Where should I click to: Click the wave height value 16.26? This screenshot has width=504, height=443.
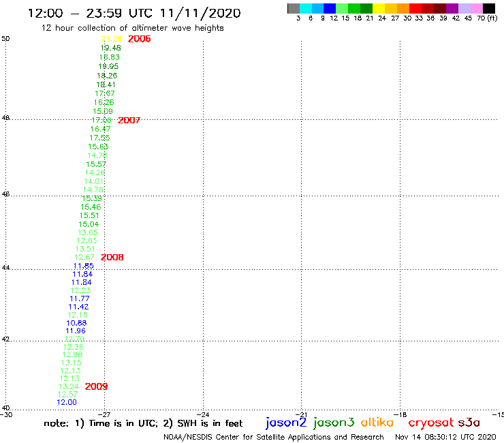pos(104,102)
